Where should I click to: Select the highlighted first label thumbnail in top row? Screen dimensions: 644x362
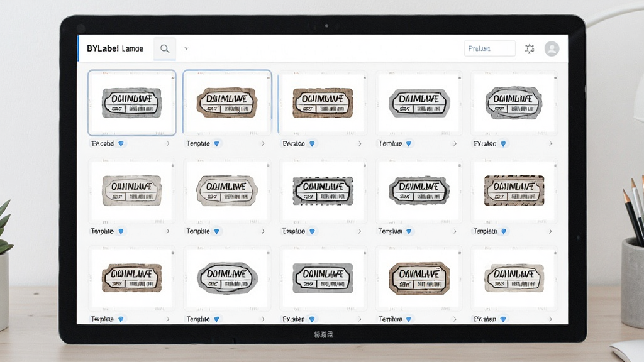click(132, 102)
